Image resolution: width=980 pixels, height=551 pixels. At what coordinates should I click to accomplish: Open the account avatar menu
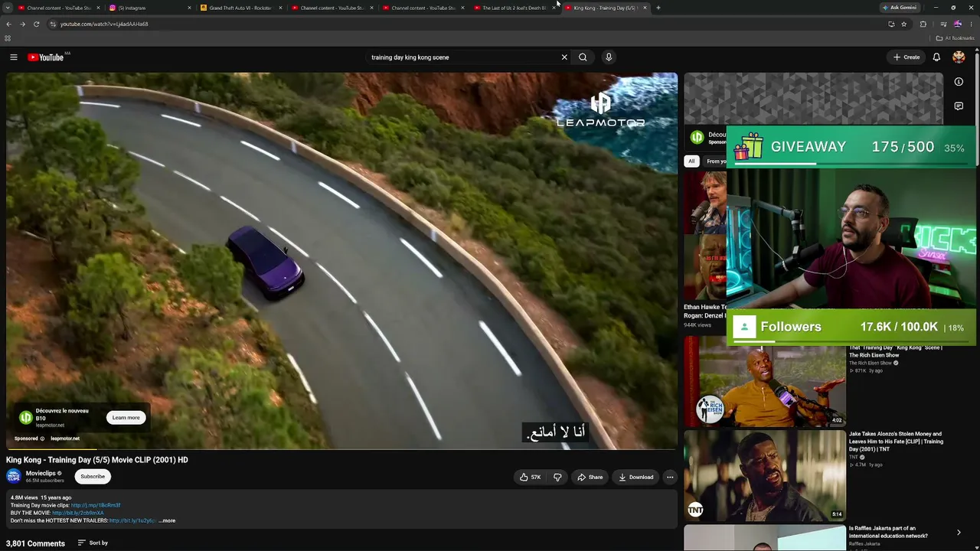(959, 57)
